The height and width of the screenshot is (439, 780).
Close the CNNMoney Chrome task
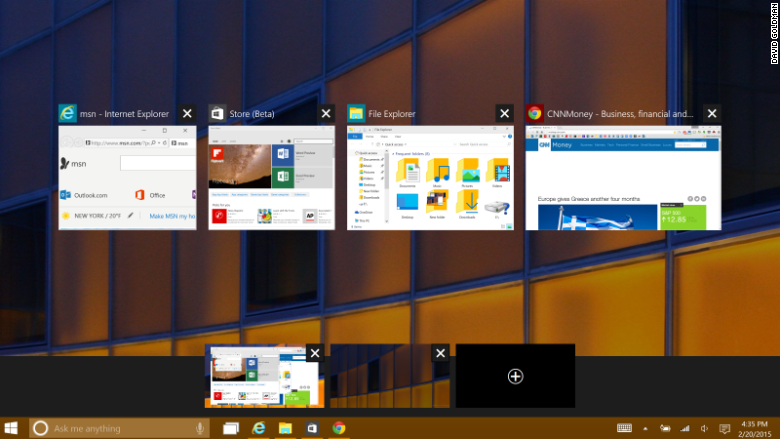[712, 113]
